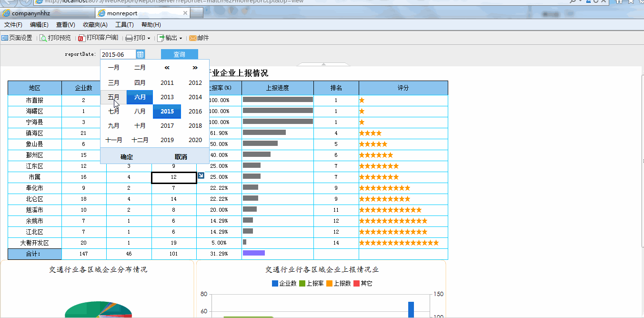
Task: Cancel date picker with 取消 button
Action: [181, 157]
